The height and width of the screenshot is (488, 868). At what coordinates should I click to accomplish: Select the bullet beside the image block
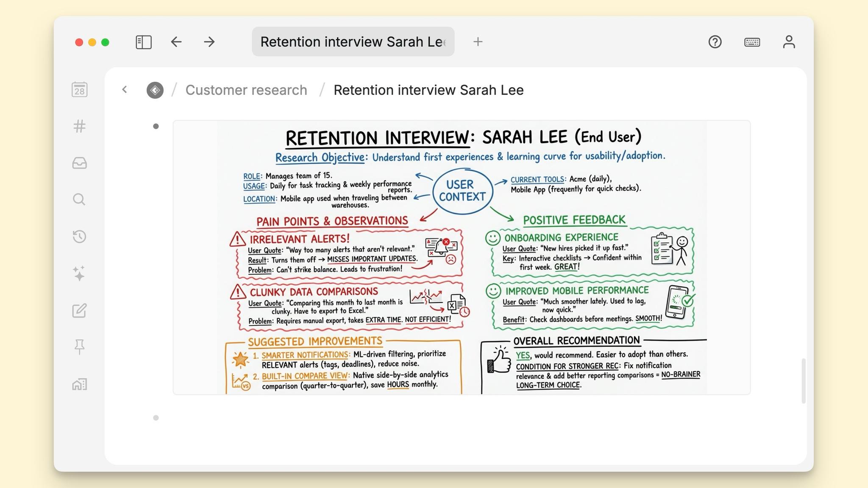pos(156,126)
